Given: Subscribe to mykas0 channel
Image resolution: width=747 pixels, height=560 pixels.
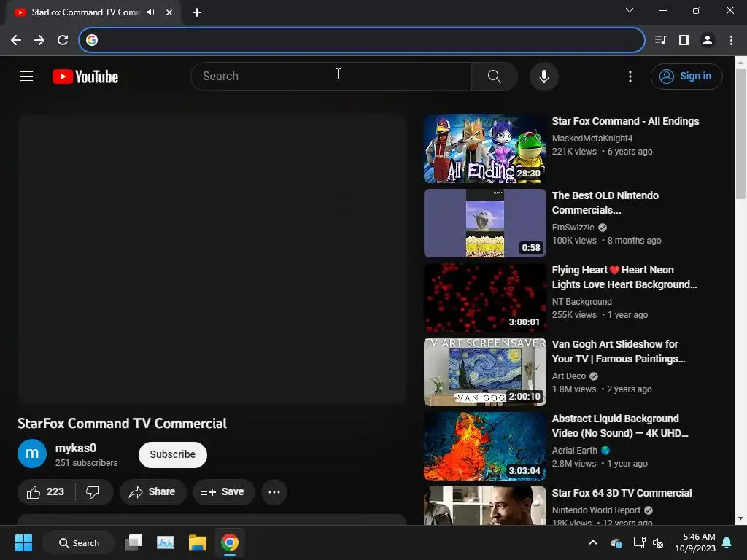Looking at the screenshot, I should tap(172, 455).
